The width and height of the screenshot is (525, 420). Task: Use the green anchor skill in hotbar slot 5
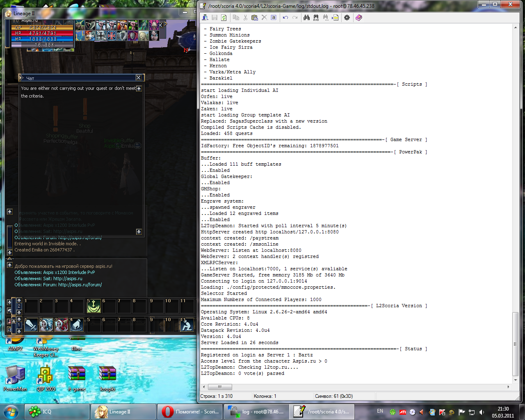(94, 306)
